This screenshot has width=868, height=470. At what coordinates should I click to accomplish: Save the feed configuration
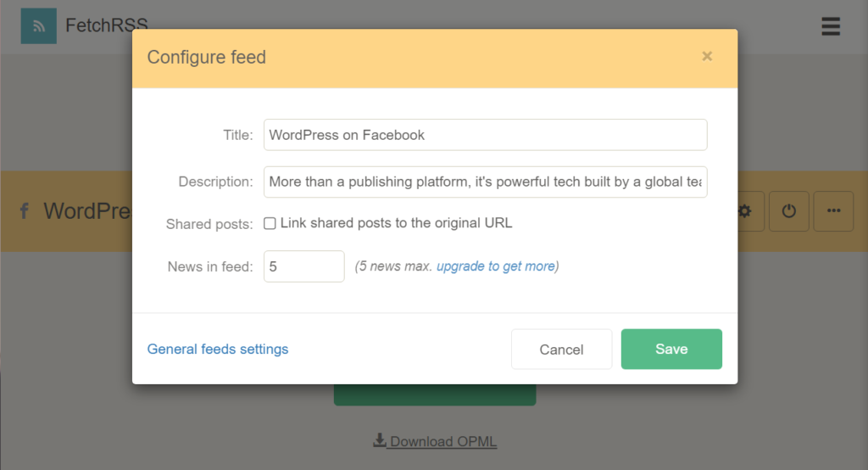(671, 350)
